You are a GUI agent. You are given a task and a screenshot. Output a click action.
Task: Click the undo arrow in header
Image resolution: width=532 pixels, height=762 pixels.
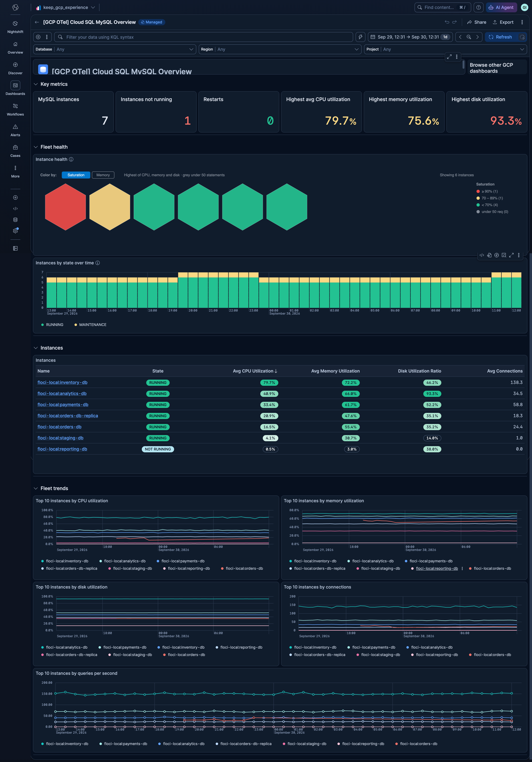(447, 22)
